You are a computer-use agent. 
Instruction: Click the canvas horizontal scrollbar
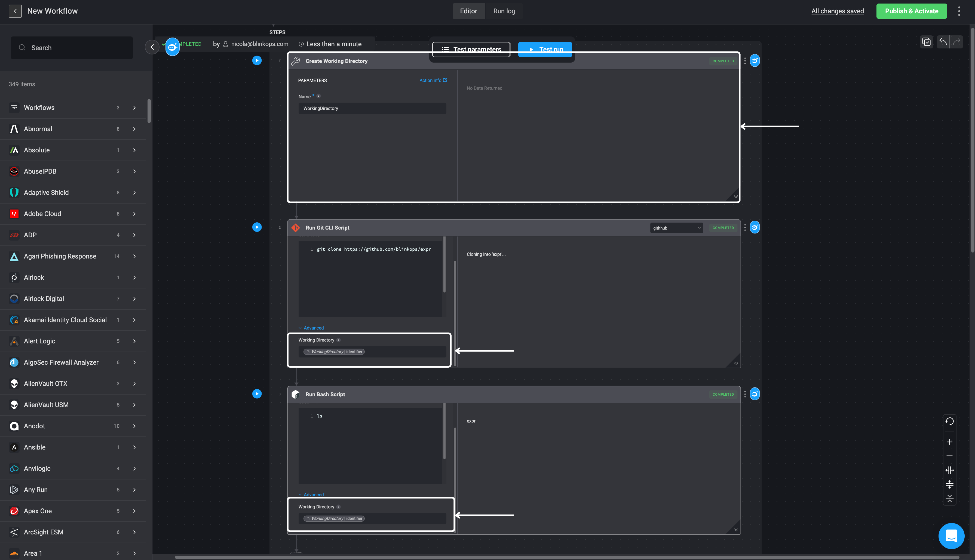tap(567, 557)
